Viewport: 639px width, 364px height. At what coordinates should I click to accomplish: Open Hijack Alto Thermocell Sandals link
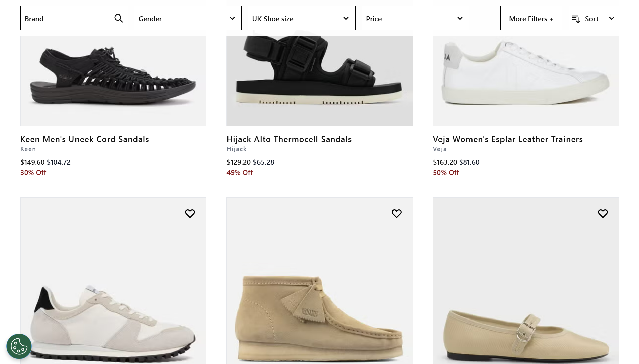[x=289, y=139]
